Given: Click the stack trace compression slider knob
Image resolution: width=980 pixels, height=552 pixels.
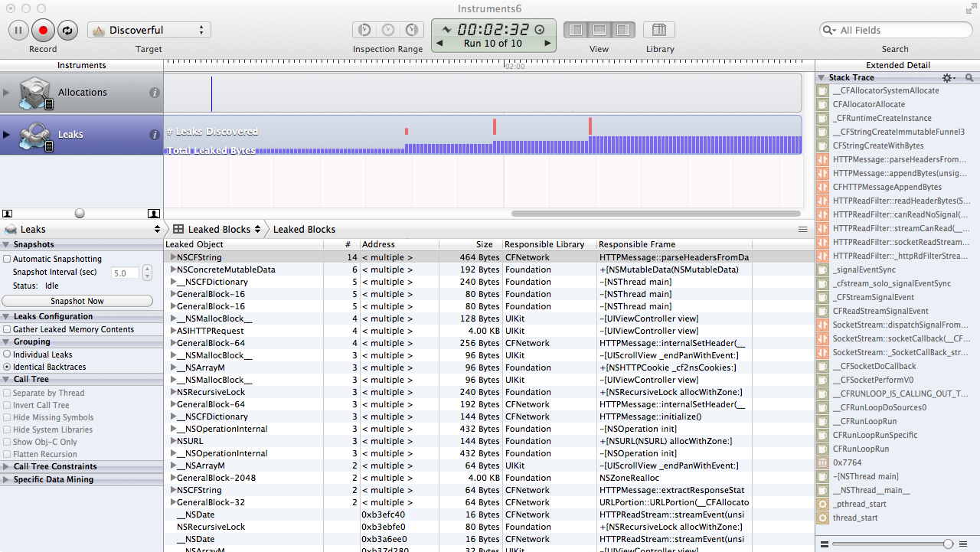Looking at the screenshot, I should pyautogui.click(x=949, y=544).
